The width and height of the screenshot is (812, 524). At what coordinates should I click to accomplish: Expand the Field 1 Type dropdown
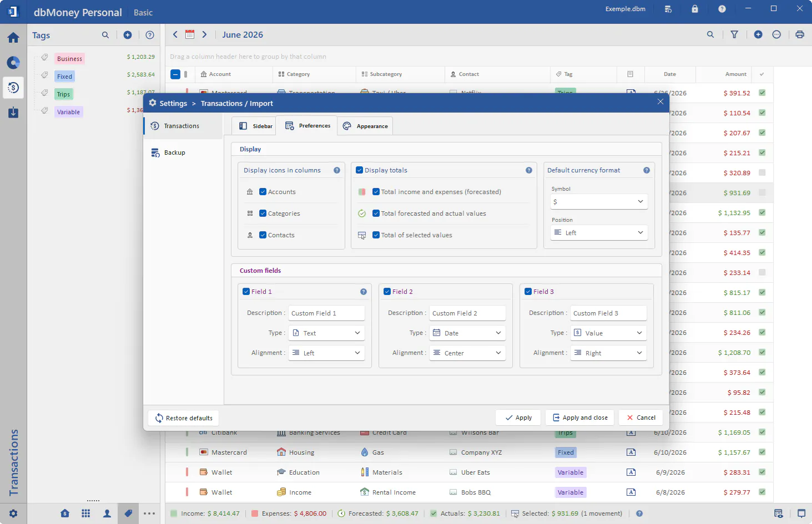tap(326, 333)
